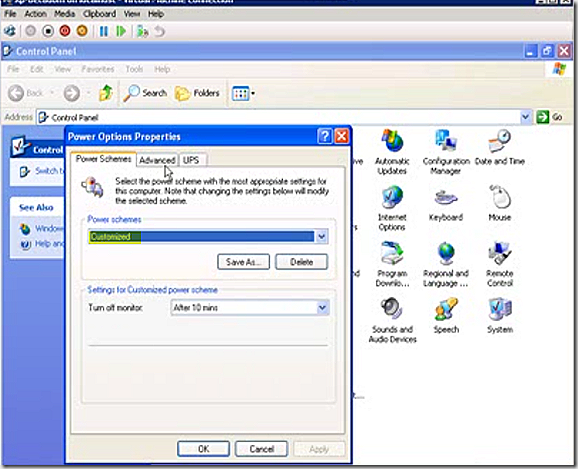Viewport: 578px width, 469px height.
Task: Pause the virtual machine
Action: coord(104,31)
